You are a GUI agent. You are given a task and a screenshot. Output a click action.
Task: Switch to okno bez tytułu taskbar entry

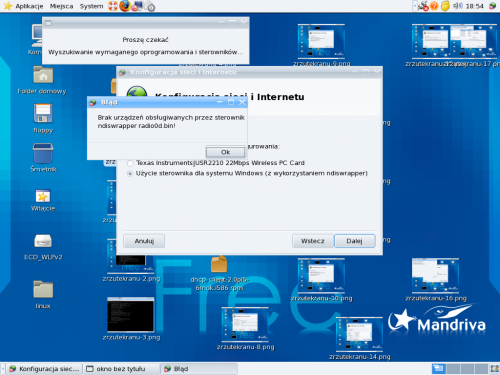click(x=121, y=369)
